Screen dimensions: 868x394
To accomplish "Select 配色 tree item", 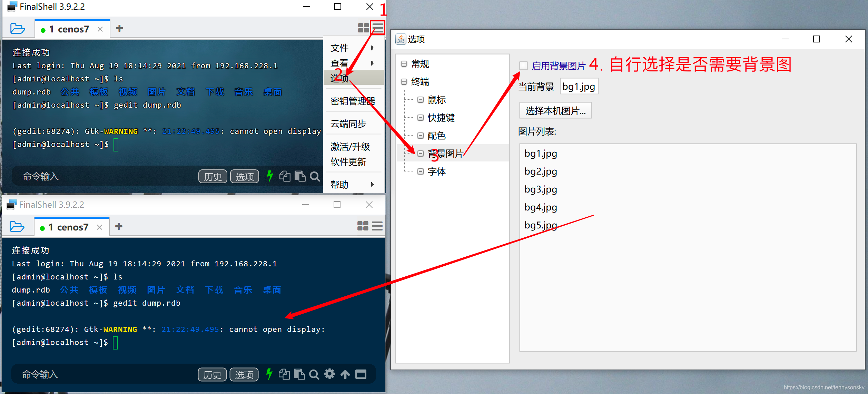I will click(437, 136).
